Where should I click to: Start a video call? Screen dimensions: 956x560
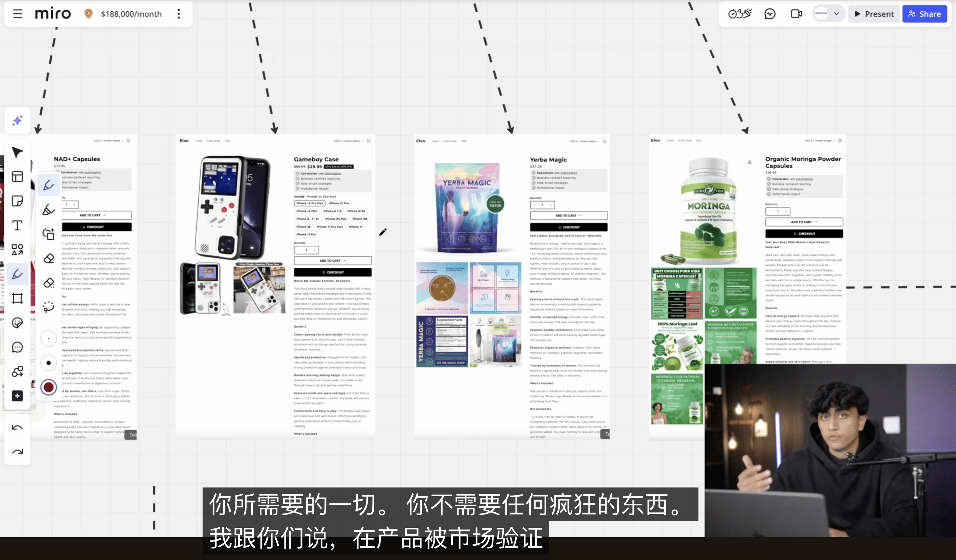[796, 14]
